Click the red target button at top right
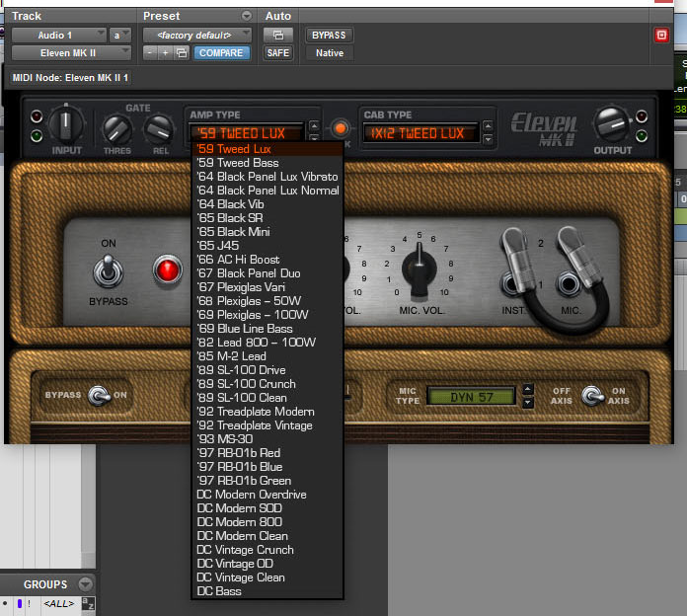The height and width of the screenshot is (616, 687). click(661, 36)
